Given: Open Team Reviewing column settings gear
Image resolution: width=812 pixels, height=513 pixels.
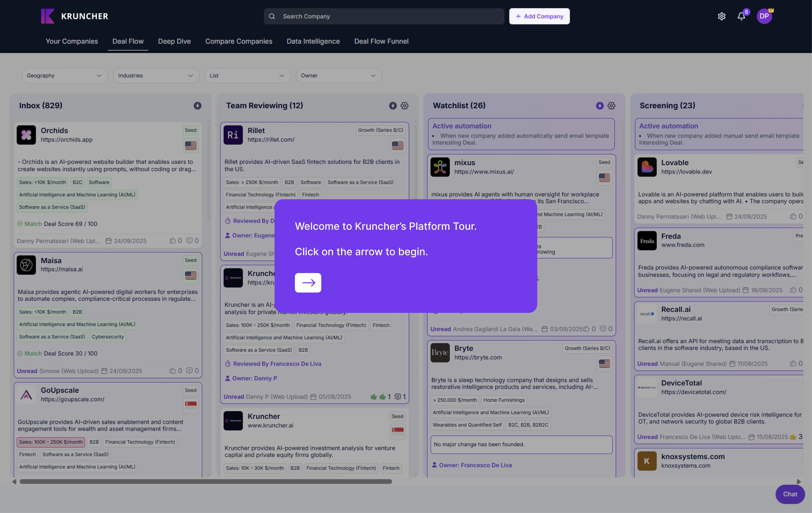Looking at the screenshot, I should (x=404, y=106).
